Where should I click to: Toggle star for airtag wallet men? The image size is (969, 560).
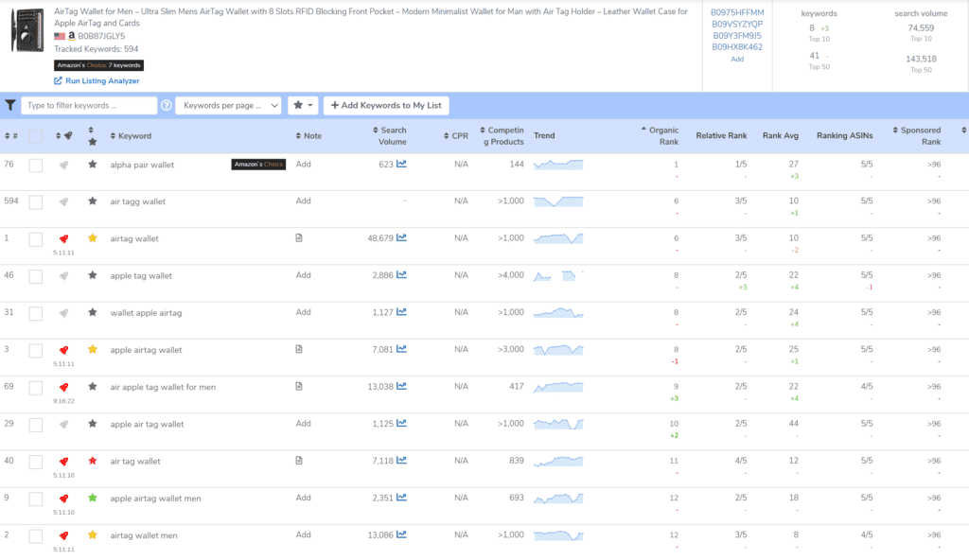(93, 534)
